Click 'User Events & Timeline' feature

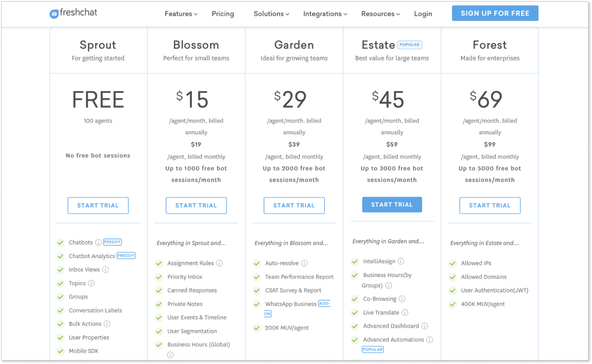(x=197, y=317)
